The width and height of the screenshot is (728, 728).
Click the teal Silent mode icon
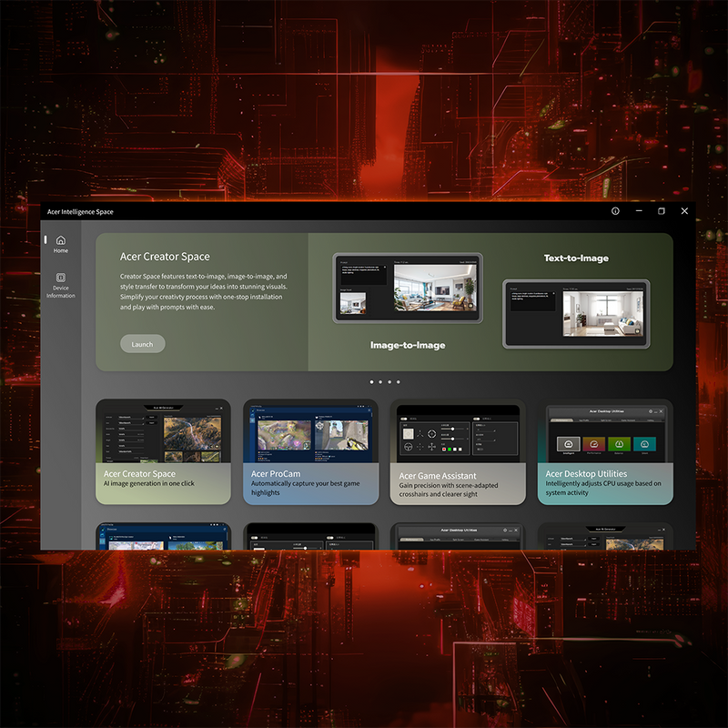point(645,444)
